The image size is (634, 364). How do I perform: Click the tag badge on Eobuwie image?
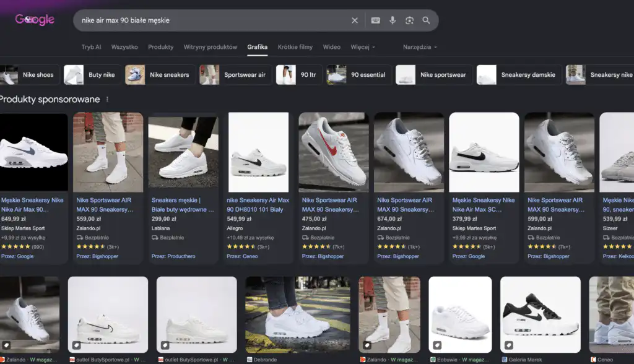coord(437,345)
